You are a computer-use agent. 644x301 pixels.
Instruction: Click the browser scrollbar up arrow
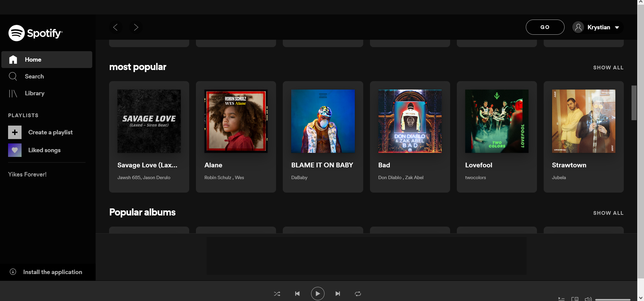[641, 2]
